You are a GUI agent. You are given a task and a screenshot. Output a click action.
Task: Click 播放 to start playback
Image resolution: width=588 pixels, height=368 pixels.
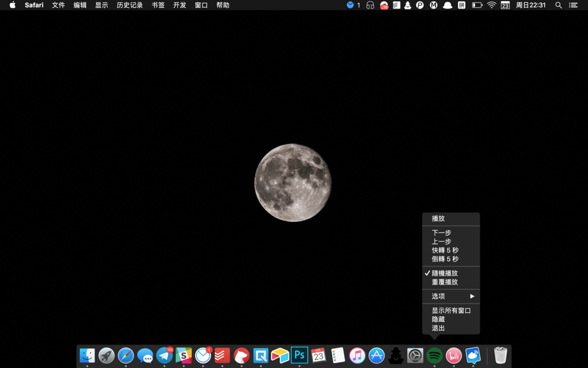(437, 218)
